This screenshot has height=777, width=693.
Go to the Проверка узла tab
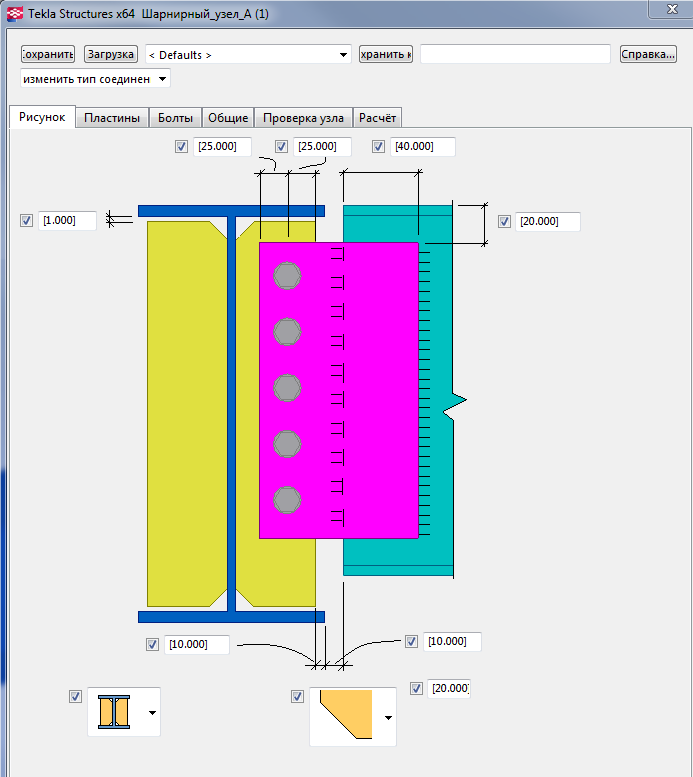click(x=303, y=118)
